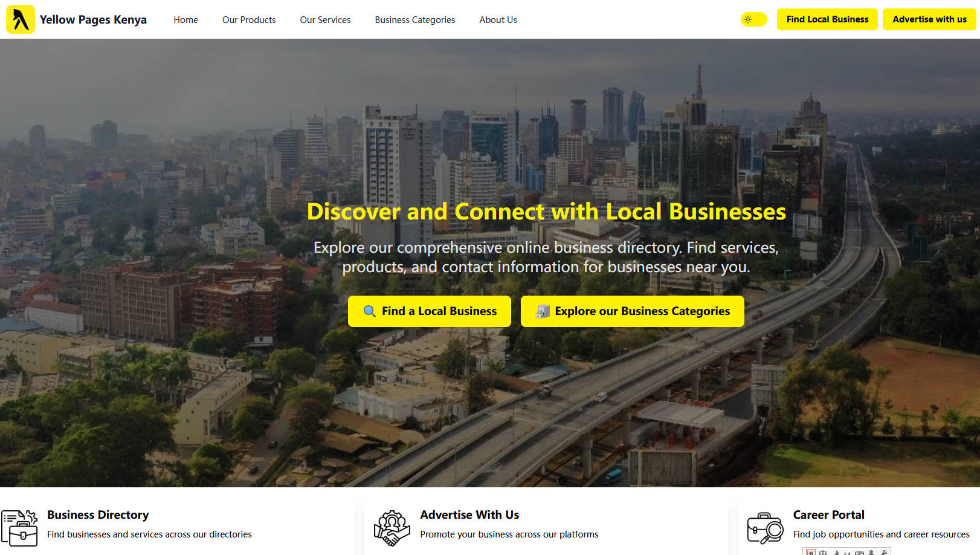The image size is (980, 555).
Task: Open IME toolbar wrench settings icon
Action: point(884,552)
